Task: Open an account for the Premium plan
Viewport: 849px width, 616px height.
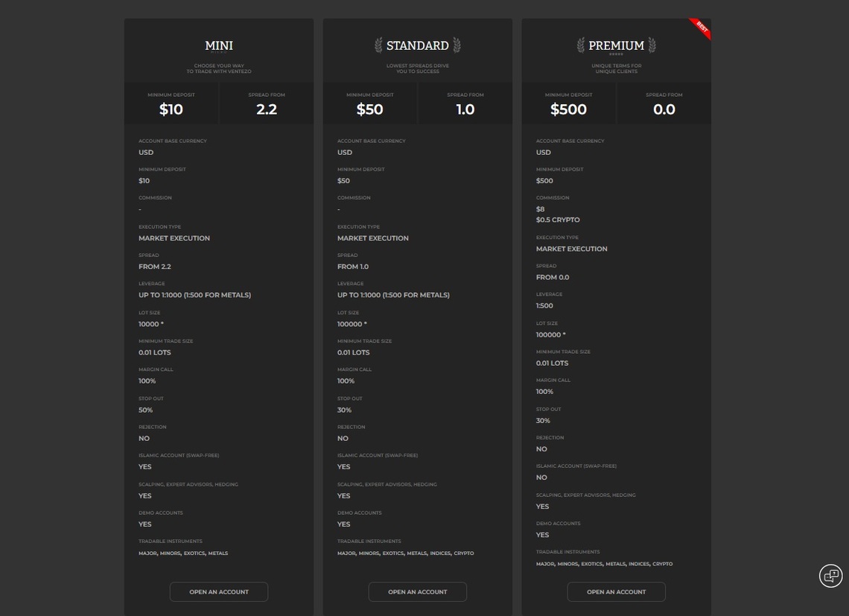Action: click(616, 591)
